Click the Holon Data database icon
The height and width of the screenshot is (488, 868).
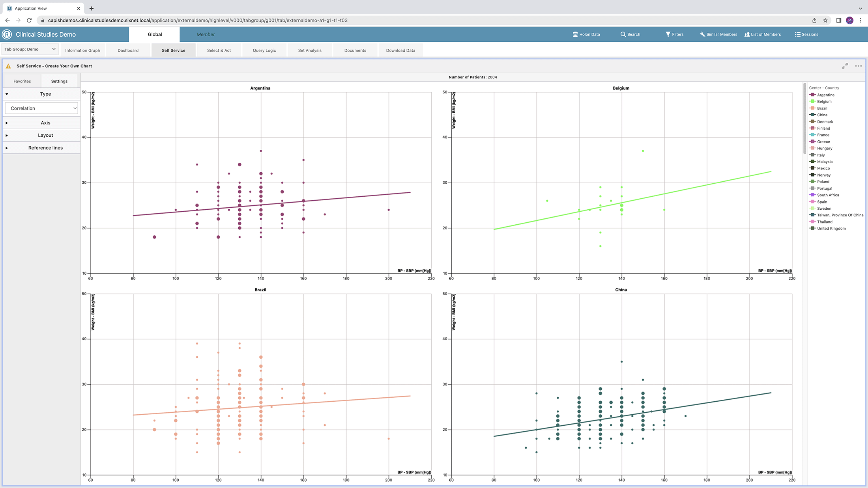click(575, 34)
